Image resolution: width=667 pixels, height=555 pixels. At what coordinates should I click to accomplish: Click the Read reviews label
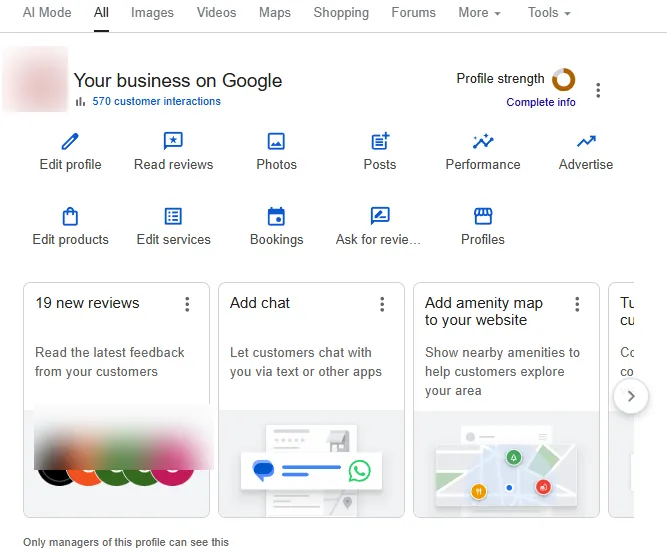[x=174, y=165]
